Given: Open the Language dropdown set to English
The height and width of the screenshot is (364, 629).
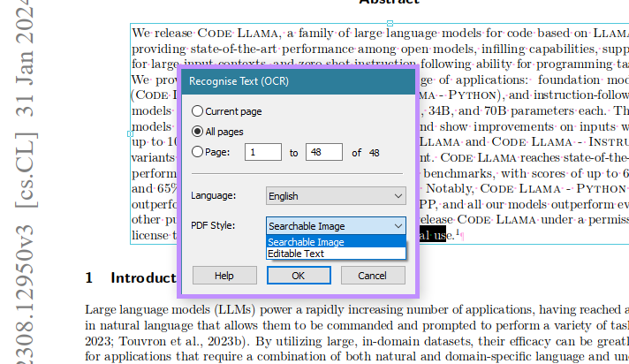Looking at the screenshot, I should pyautogui.click(x=336, y=196).
